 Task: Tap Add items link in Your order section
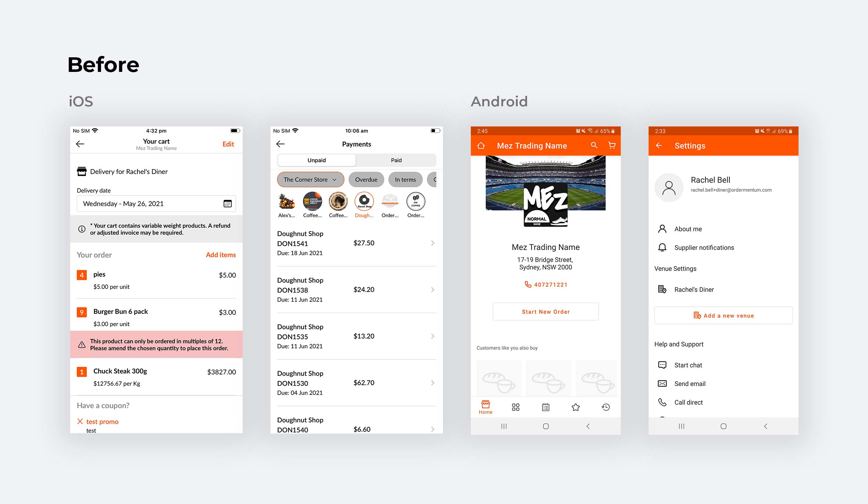tap(220, 254)
